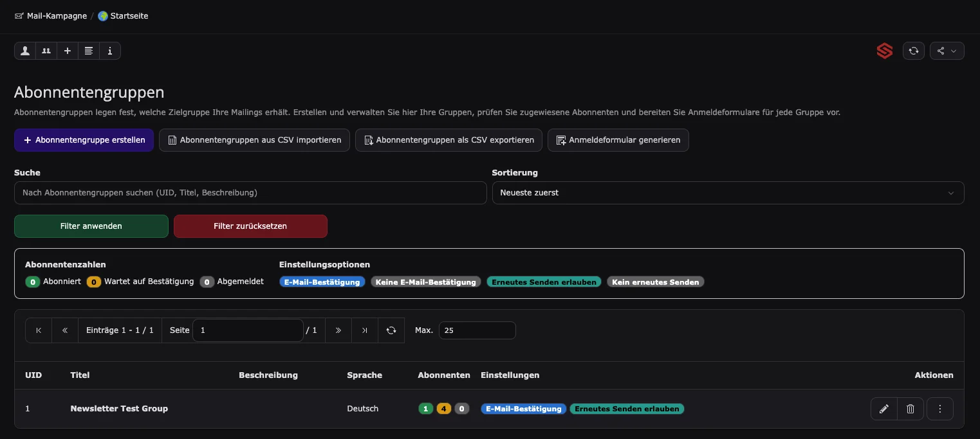Screen dimensions: 980x439
Task: Click the Titel column header
Action: tap(80, 375)
